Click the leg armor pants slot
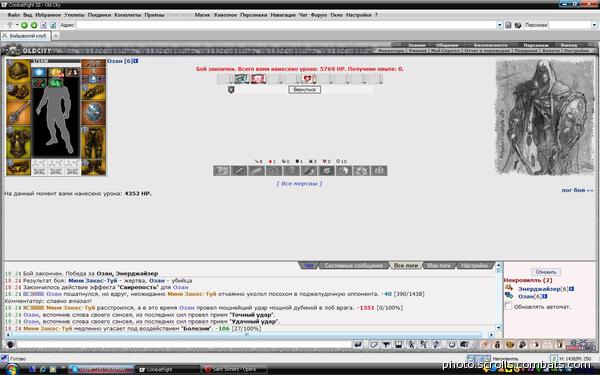The height and width of the screenshot is (375, 600). tap(93, 142)
